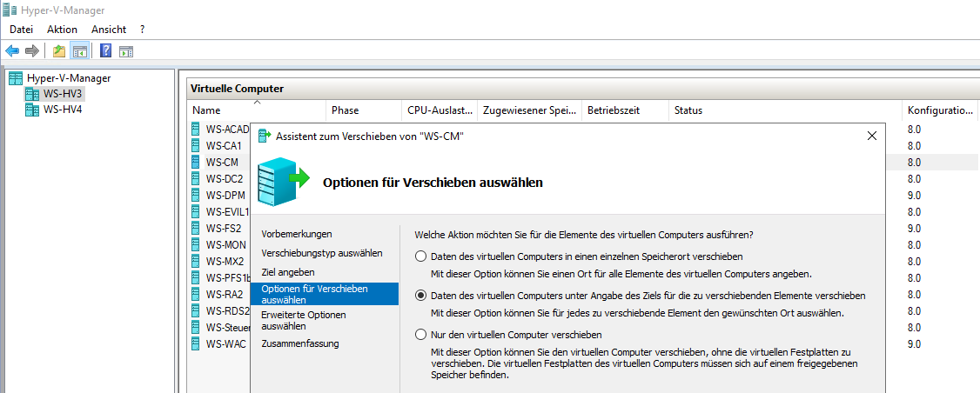Go to Zusammenfassung wizard step
The width and height of the screenshot is (980, 393).
pyautogui.click(x=300, y=343)
